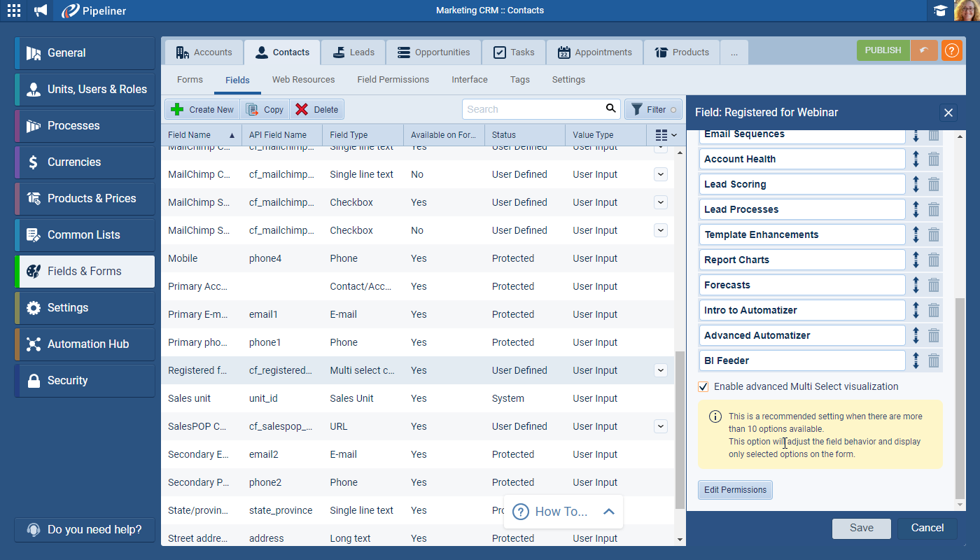
Task: Click the Edit Permissions button
Action: [735, 490]
